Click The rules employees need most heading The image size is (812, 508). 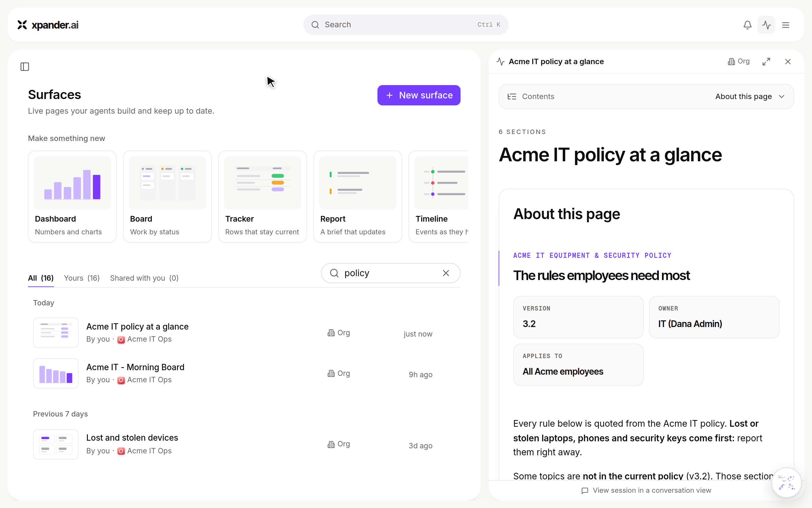click(601, 276)
